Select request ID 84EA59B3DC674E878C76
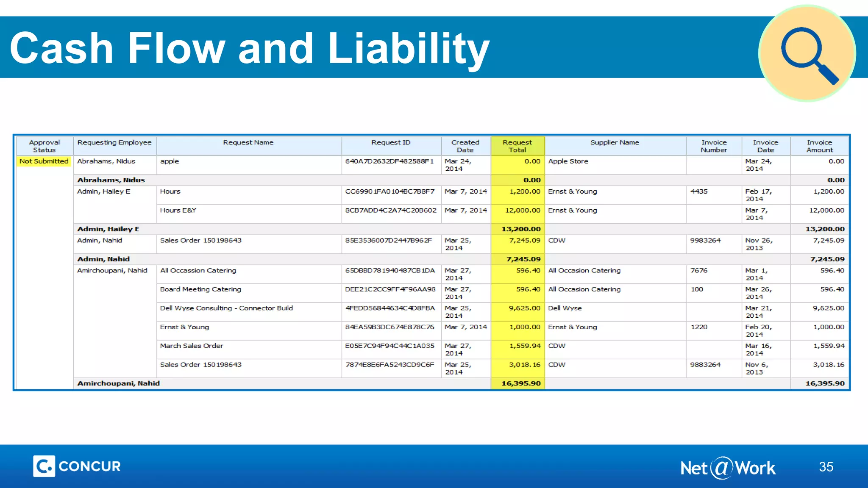Screen dimensions: 868x488 pyautogui.click(x=389, y=327)
